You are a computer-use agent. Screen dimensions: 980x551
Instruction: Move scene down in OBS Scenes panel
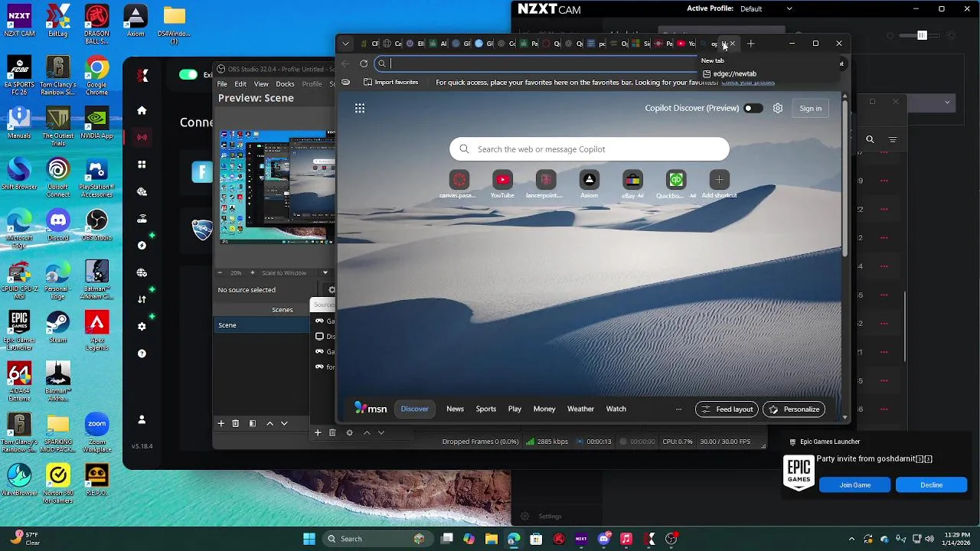click(x=284, y=423)
